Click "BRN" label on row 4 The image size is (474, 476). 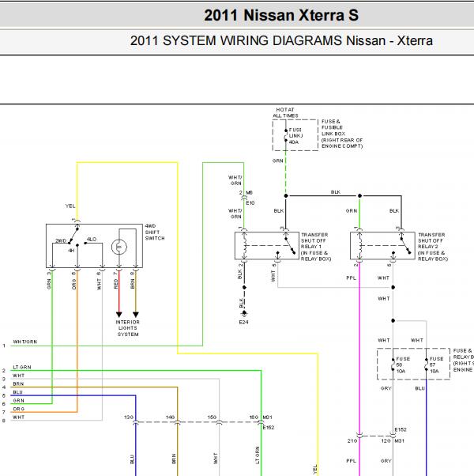click(x=18, y=384)
